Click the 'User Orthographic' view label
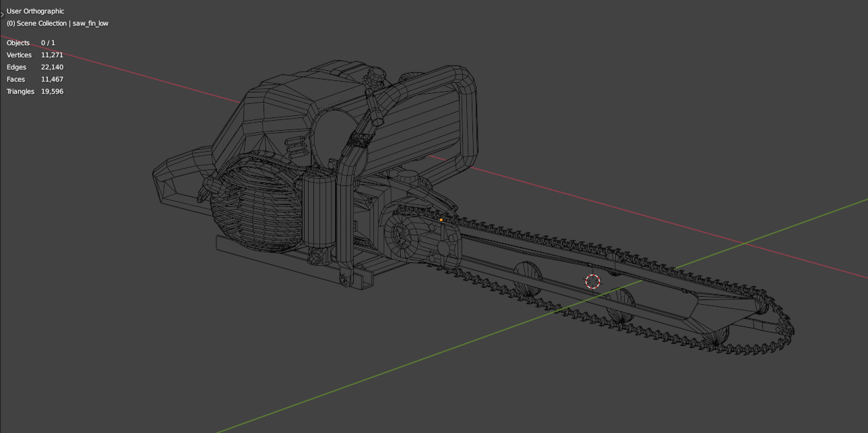Image resolution: width=868 pixels, height=433 pixels. (35, 11)
